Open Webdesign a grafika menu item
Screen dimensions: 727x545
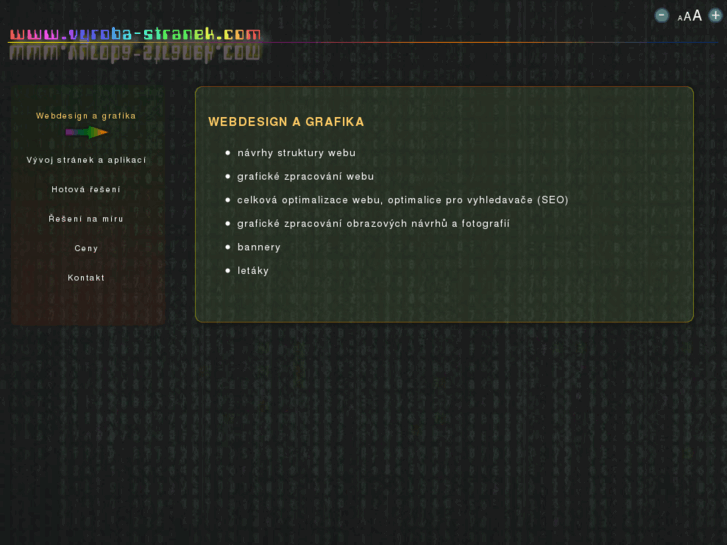pyautogui.click(x=86, y=116)
